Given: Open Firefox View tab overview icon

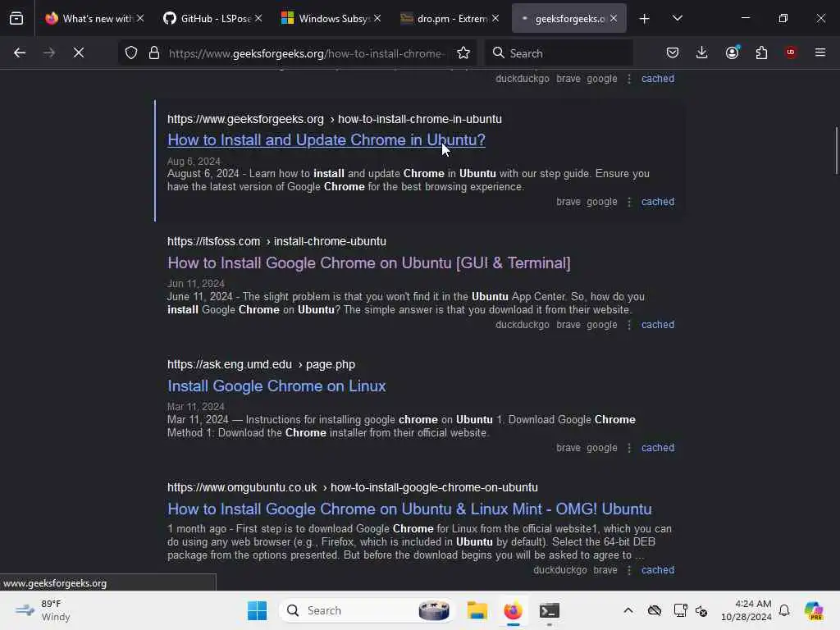Looking at the screenshot, I should (16, 18).
